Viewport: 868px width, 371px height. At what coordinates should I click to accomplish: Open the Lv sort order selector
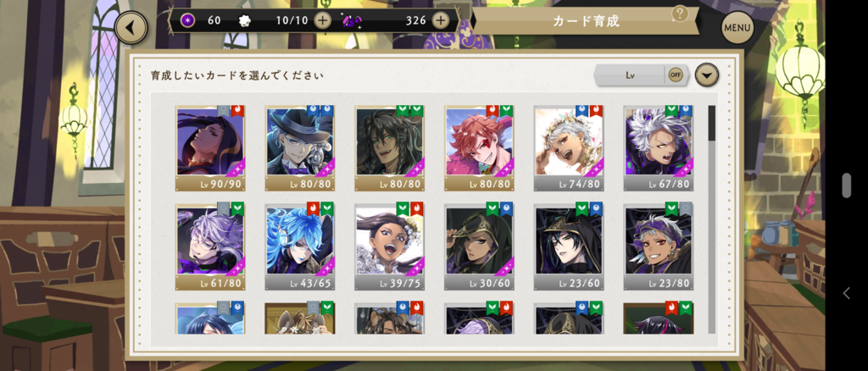630,75
